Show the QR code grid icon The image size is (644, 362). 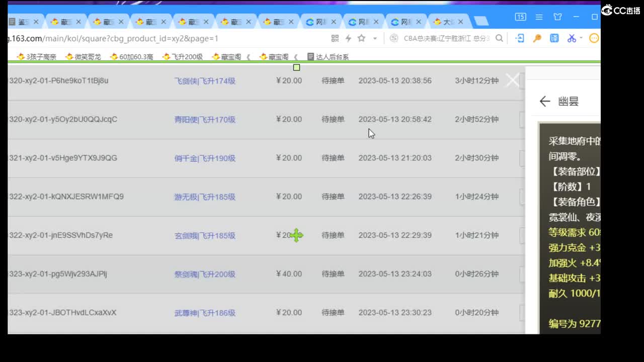(335, 38)
